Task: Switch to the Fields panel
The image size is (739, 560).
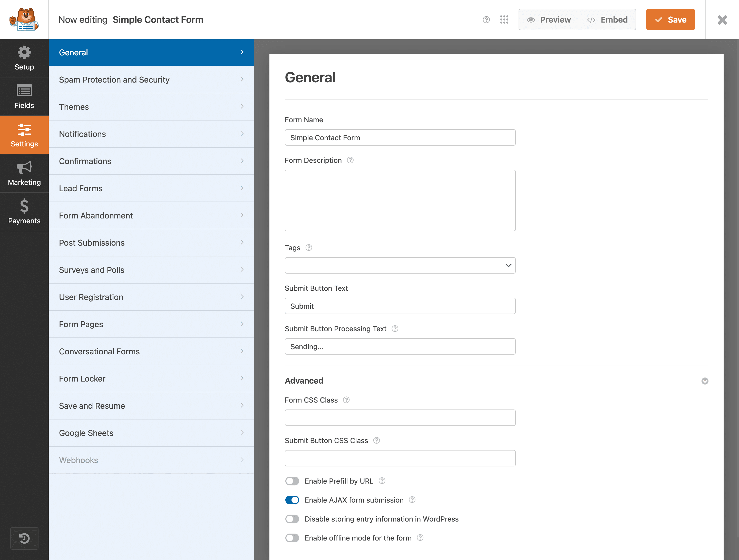Action: (x=24, y=96)
